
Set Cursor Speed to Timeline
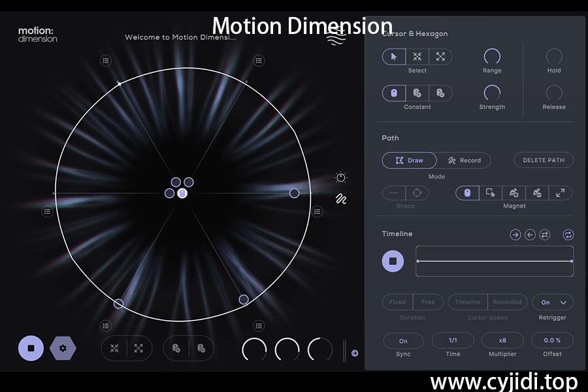click(x=468, y=302)
